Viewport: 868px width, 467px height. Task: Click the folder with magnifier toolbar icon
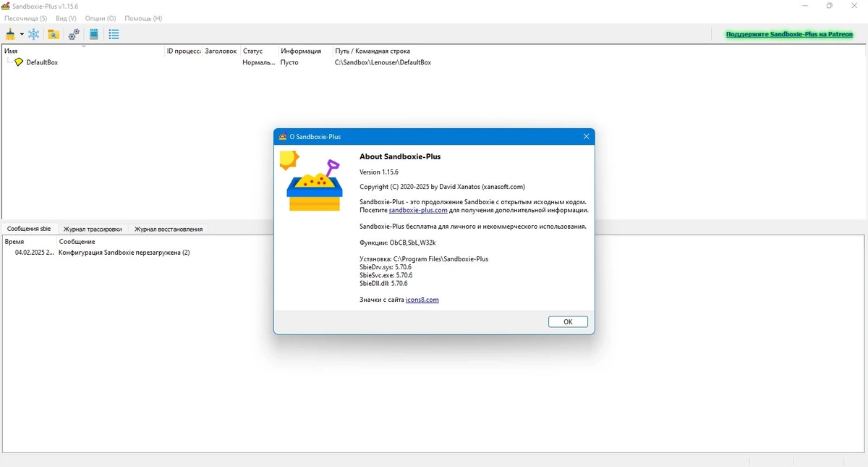(x=54, y=34)
